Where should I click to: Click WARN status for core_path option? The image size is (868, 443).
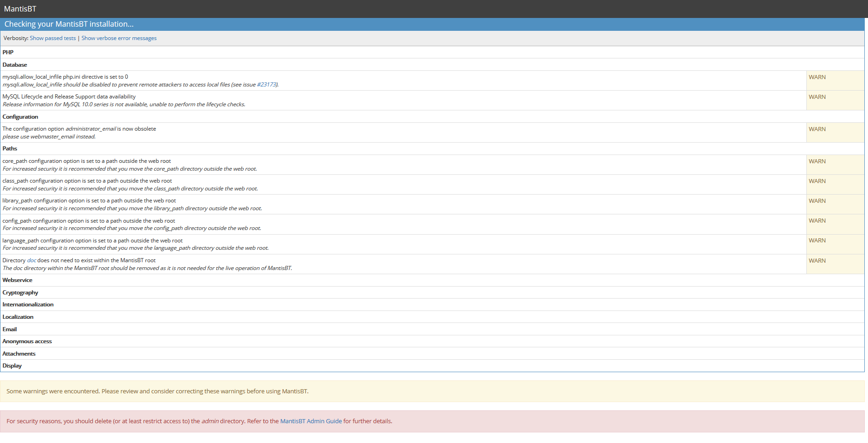point(817,161)
